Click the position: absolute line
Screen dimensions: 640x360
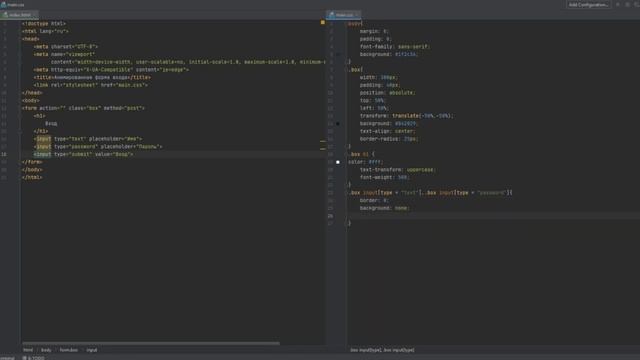click(387, 93)
